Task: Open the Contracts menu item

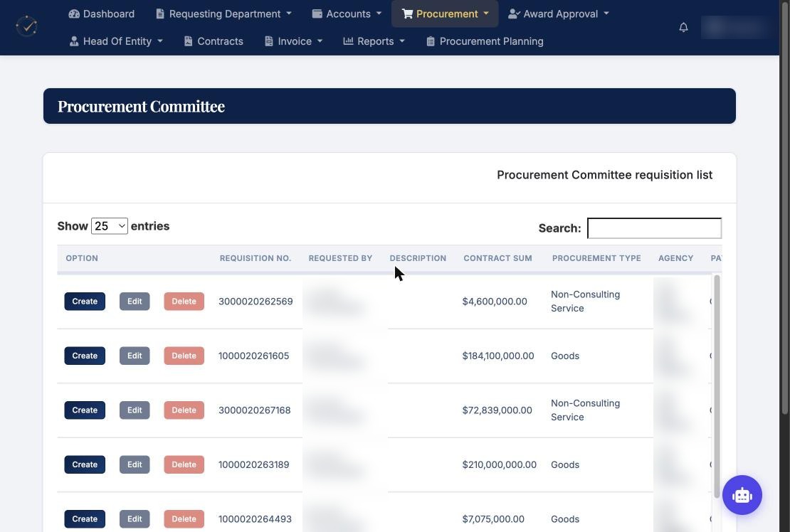Action: 214,41
